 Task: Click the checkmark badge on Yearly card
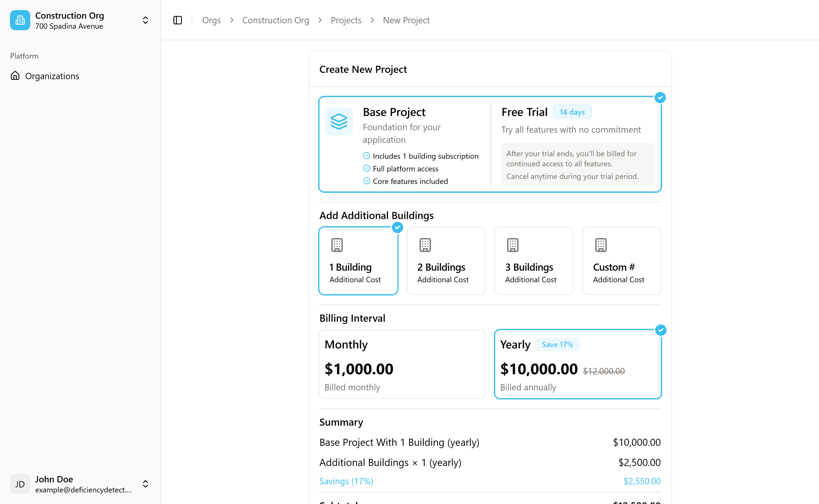point(661,330)
